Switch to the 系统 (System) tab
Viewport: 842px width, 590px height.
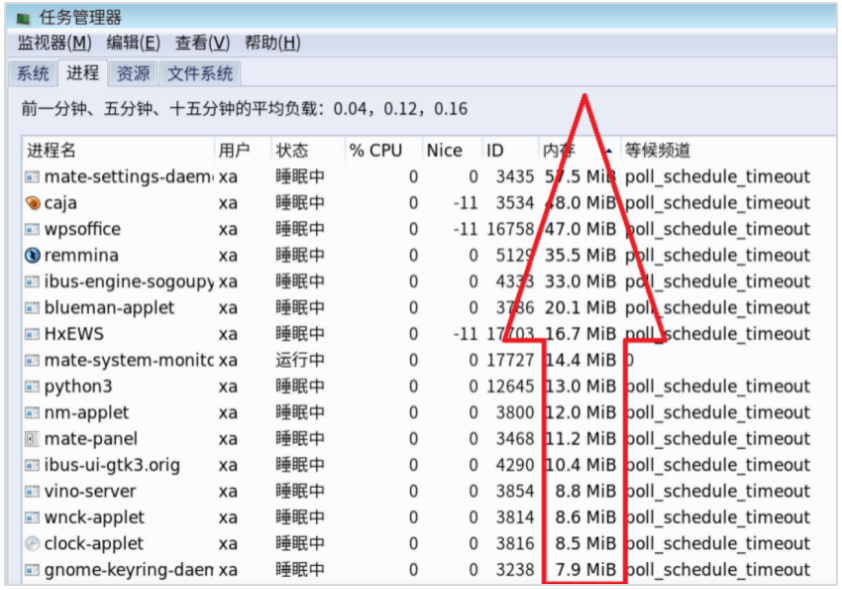(33, 74)
